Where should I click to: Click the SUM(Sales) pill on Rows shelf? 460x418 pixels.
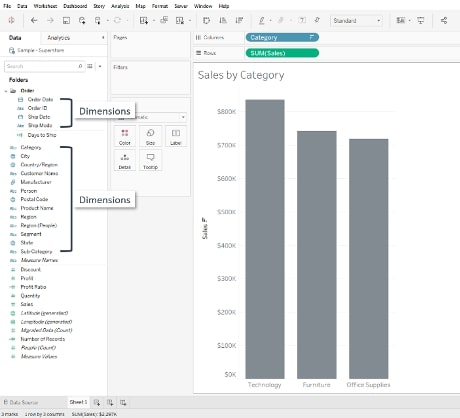pyautogui.click(x=282, y=53)
